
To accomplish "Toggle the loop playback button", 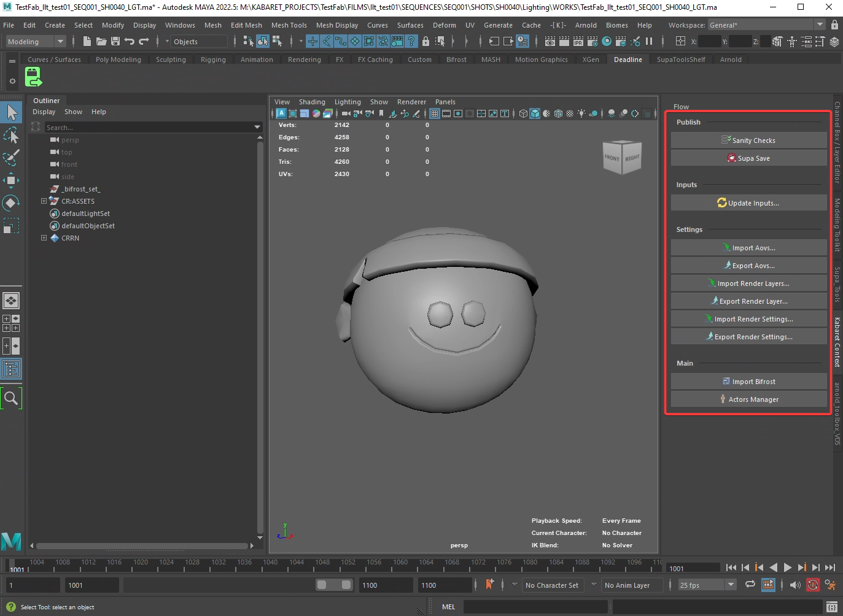I will tap(750, 585).
